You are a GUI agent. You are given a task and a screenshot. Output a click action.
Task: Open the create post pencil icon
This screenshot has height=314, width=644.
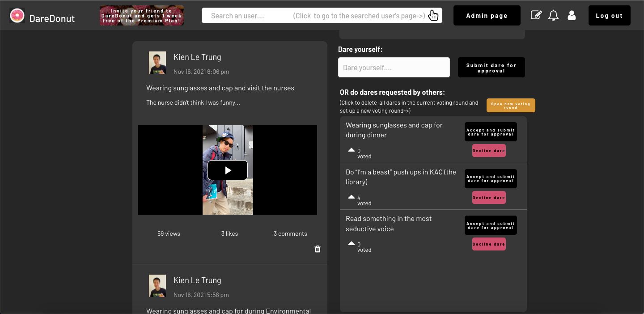(536, 15)
